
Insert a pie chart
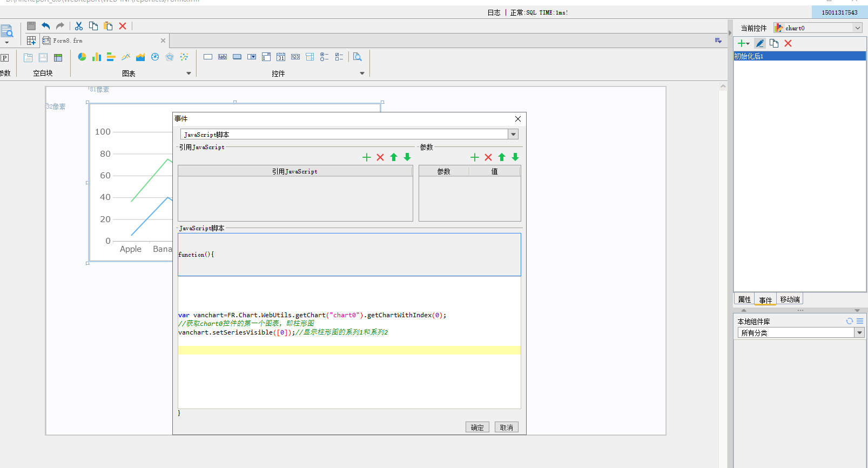[x=82, y=57]
